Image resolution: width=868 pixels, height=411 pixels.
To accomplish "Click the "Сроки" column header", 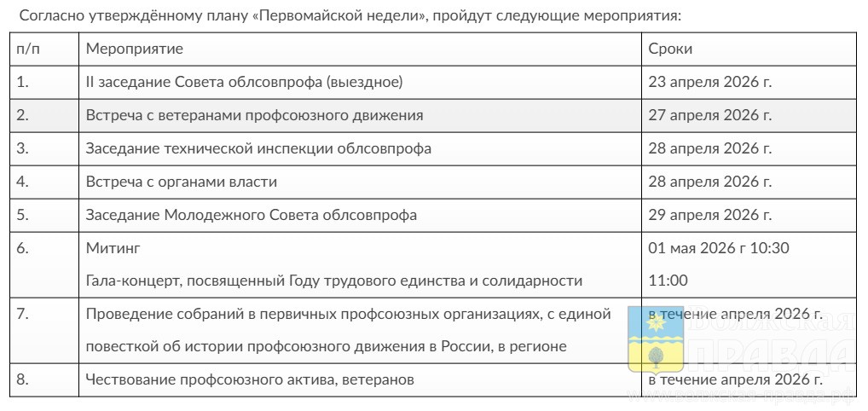I will [x=670, y=49].
